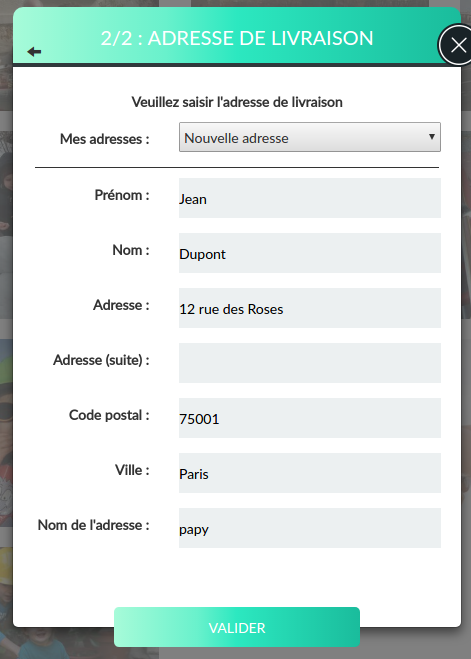This screenshot has width=471, height=659.
Task: Focus the empty Adresse (suite) field
Action: [x=310, y=363]
